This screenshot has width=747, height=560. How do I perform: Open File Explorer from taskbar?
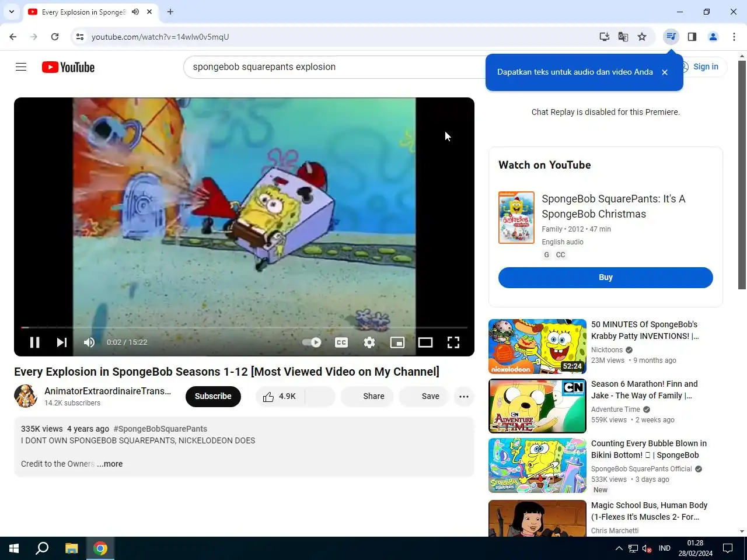pos(71,548)
